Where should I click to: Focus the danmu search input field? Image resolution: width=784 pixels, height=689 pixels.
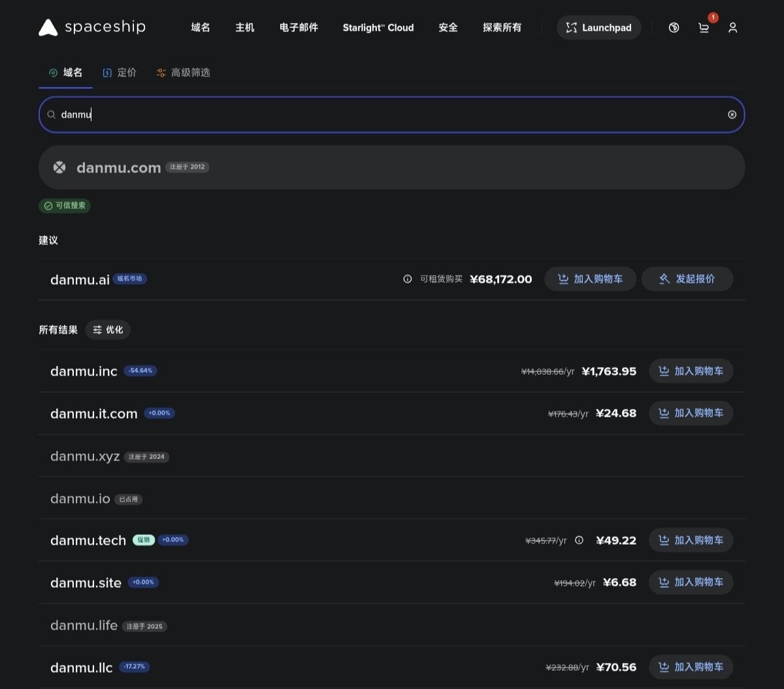tap(392, 114)
